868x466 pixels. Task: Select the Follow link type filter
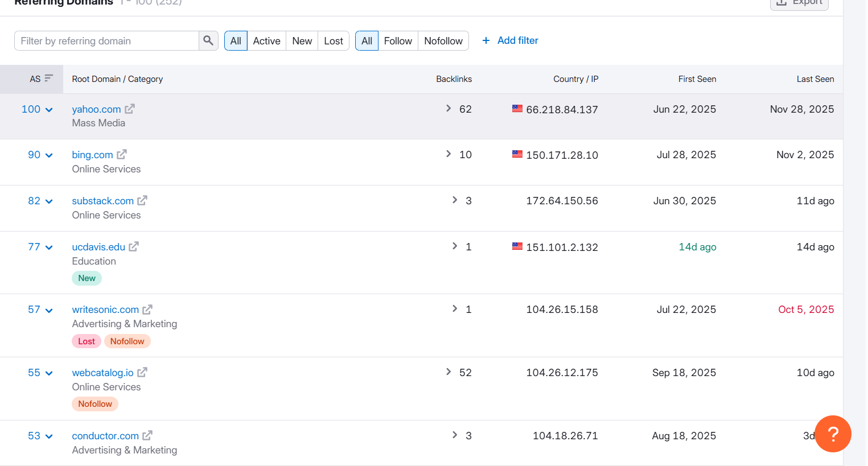point(398,40)
